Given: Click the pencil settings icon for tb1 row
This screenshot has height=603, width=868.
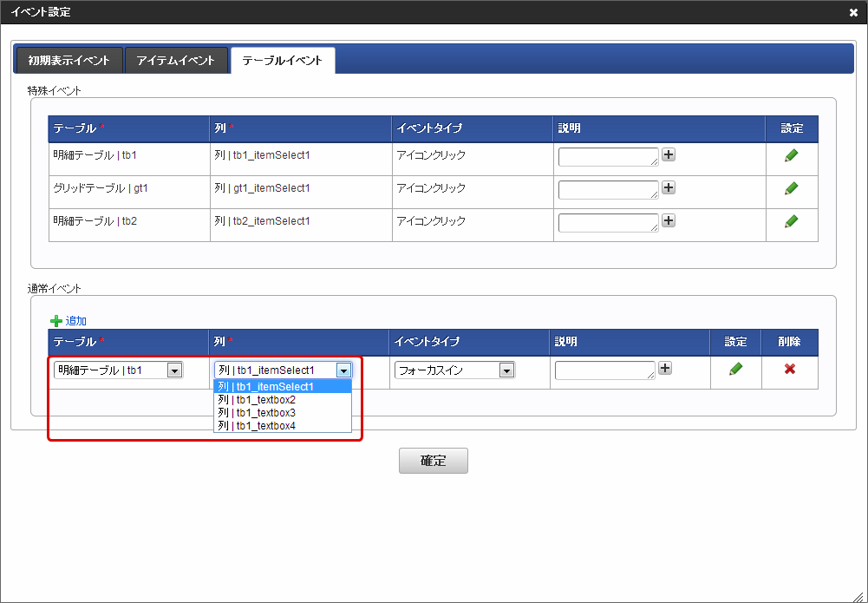Looking at the screenshot, I should pos(791,155).
